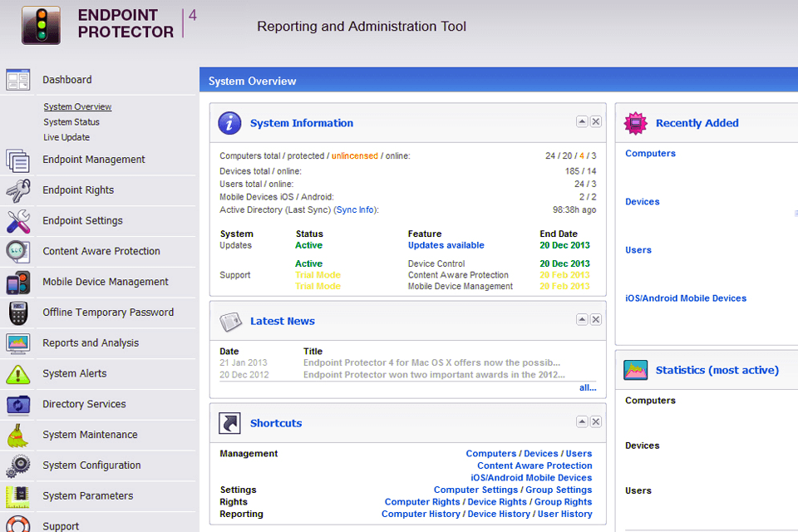Viewport: 798px width, 532px height.
Task: Open System Alerts menu label
Action: (75, 374)
